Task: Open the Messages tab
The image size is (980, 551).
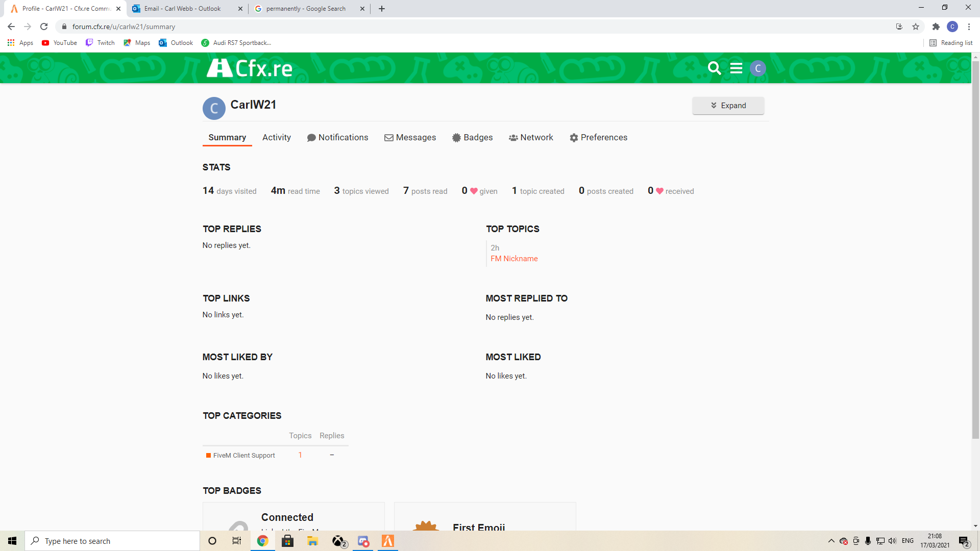Action: click(x=410, y=137)
